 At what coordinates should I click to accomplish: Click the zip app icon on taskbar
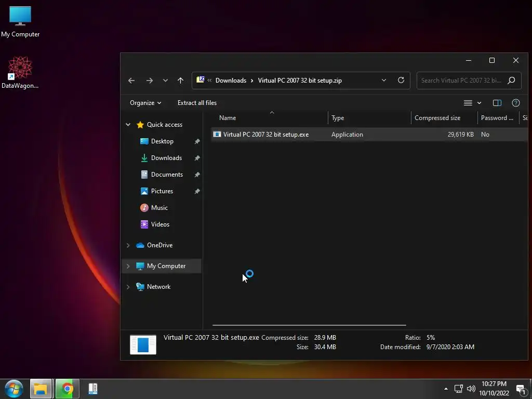coord(93,389)
